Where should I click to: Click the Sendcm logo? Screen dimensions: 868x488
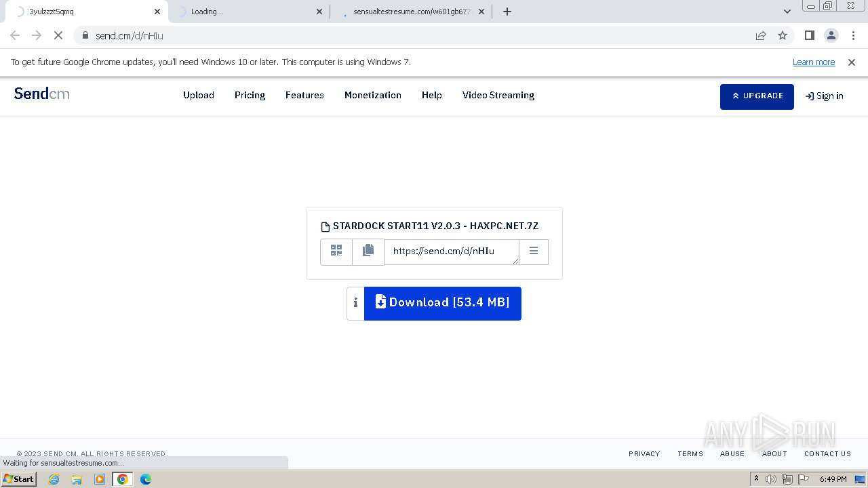[x=42, y=94]
